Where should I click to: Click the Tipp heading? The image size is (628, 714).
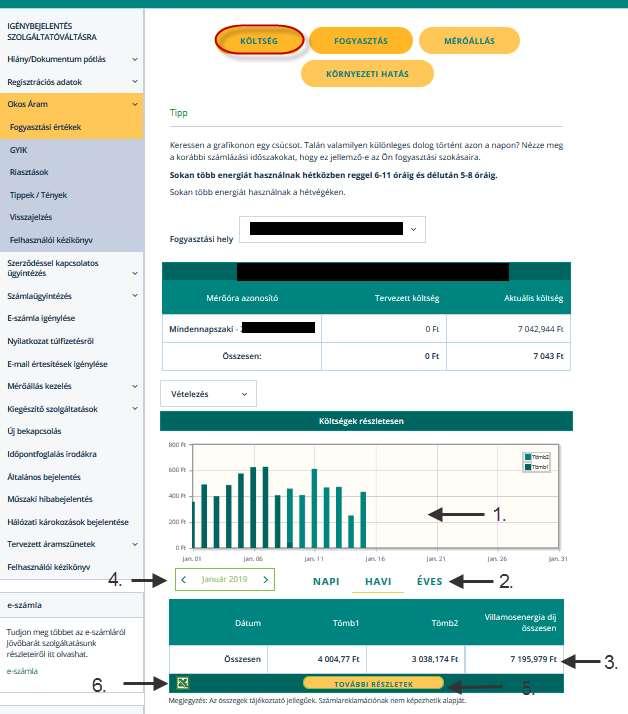click(x=179, y=112)
